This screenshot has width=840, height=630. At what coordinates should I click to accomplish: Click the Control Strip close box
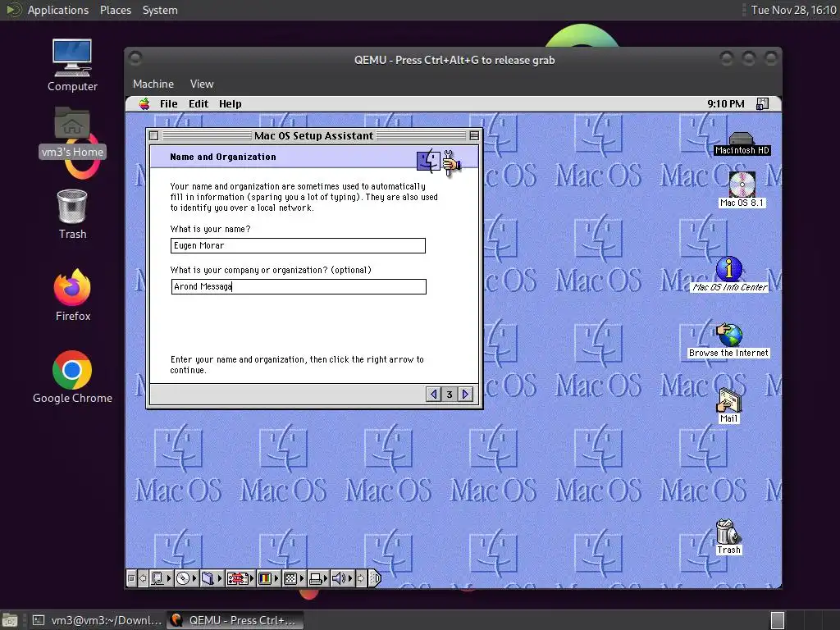point(131,578)
